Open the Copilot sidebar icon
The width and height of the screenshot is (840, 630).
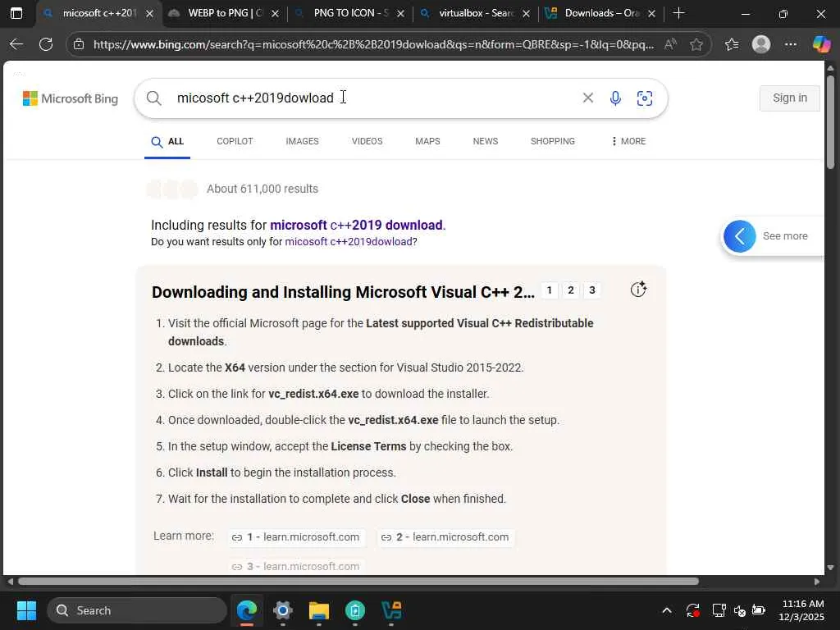(821, 44)
